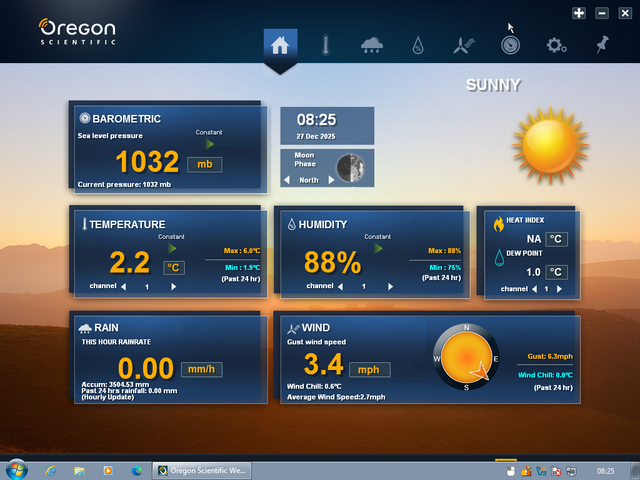Open the Wind turbine tab
This screenshot has width=640, height=480.
(463, 45)
